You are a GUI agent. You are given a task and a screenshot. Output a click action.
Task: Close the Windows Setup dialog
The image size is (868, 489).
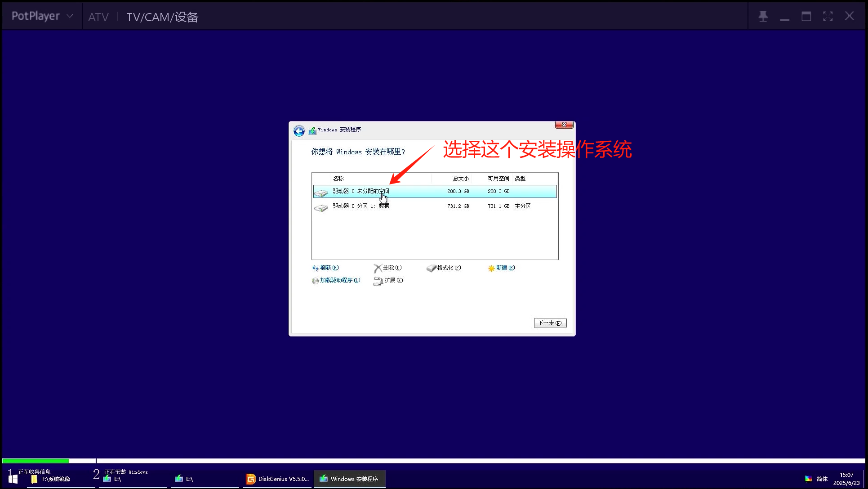pyautogui.click(x=564, y=125)
